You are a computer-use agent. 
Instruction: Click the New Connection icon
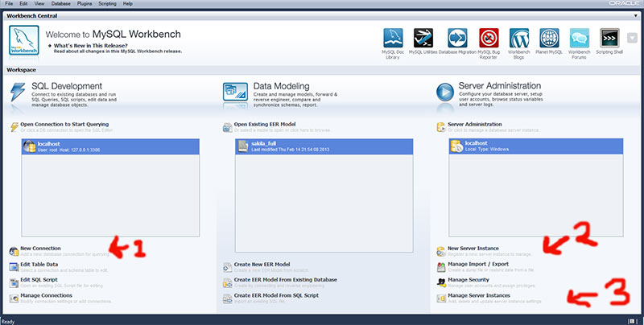coord(14,251)
